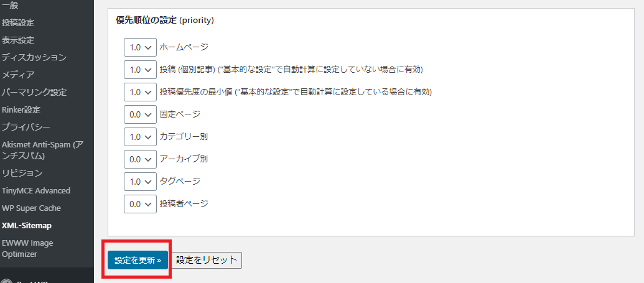Open 投稿設定 in the sidebar
This screenshot has width=644, height=283.
pos(18,23)
